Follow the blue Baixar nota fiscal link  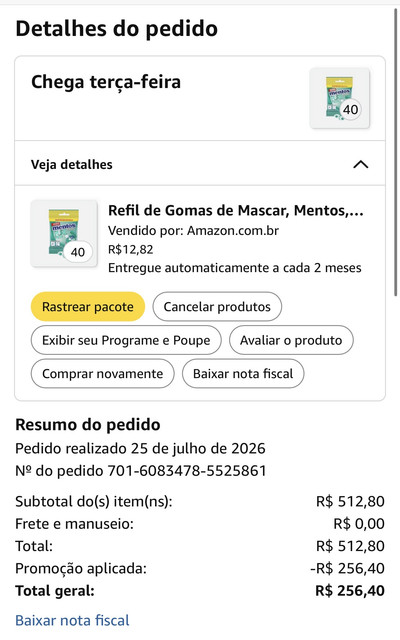point(72,620)
